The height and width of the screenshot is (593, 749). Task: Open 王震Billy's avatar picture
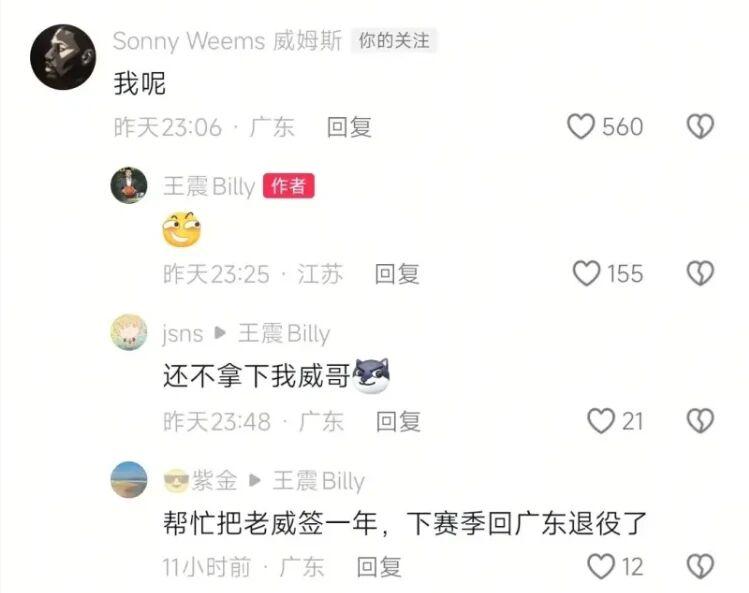point(129,185)
